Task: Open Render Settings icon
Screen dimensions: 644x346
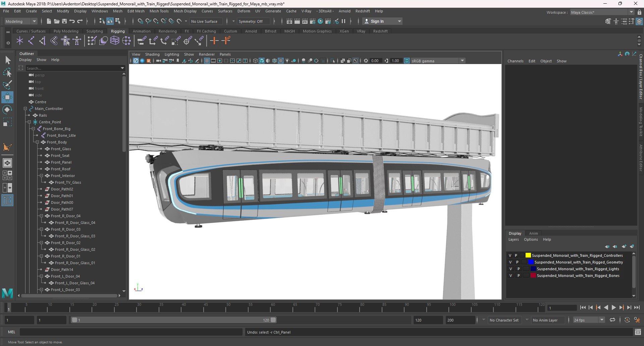Action: (x=313, y=21)
